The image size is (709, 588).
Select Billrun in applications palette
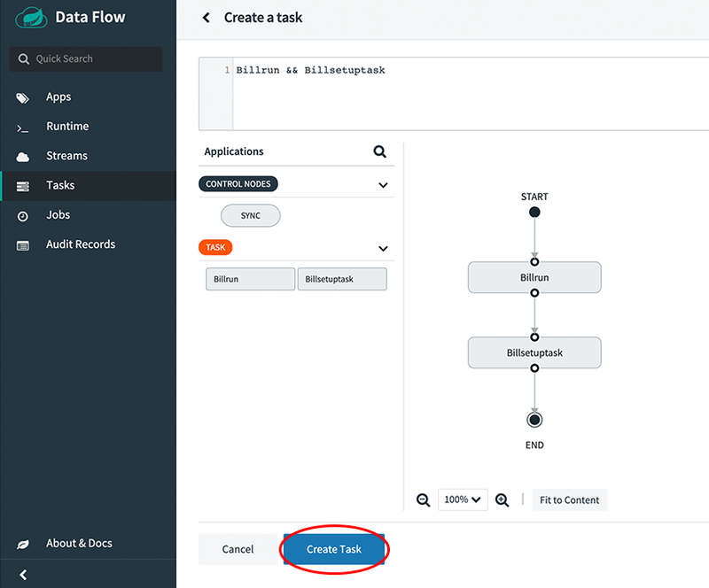pyautogui.click(x=251, y=279)
